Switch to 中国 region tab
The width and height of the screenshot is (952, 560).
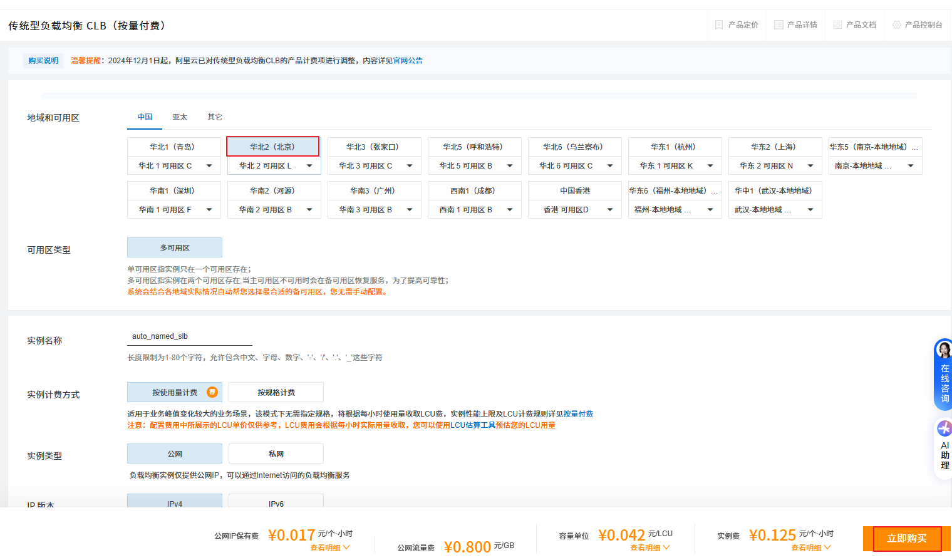145,117
